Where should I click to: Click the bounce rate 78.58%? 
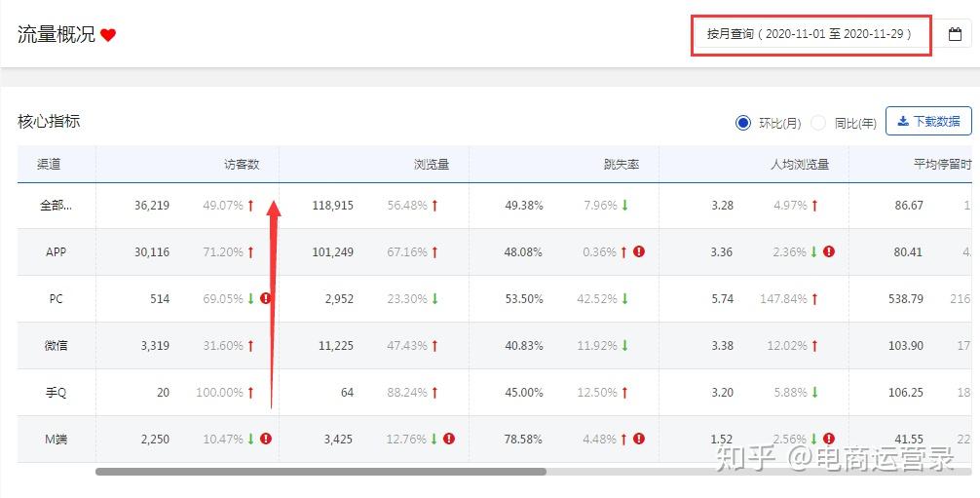(x=524, y=440)
